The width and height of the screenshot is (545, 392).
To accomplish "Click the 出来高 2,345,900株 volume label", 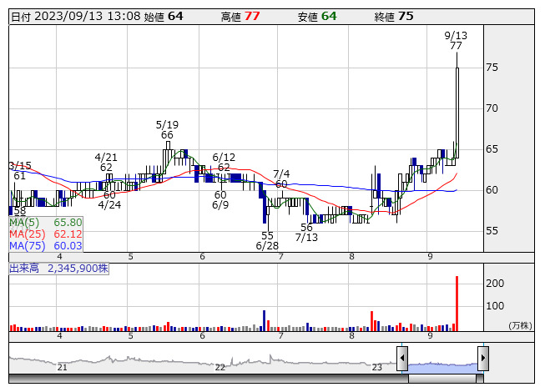I will pyautogui.click(x=58, y=269).
